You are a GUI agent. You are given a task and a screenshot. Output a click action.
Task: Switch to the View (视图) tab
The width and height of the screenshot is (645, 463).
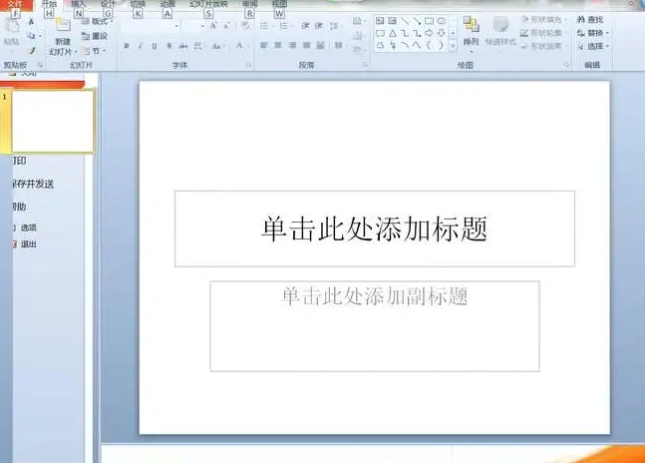point(279,4)
